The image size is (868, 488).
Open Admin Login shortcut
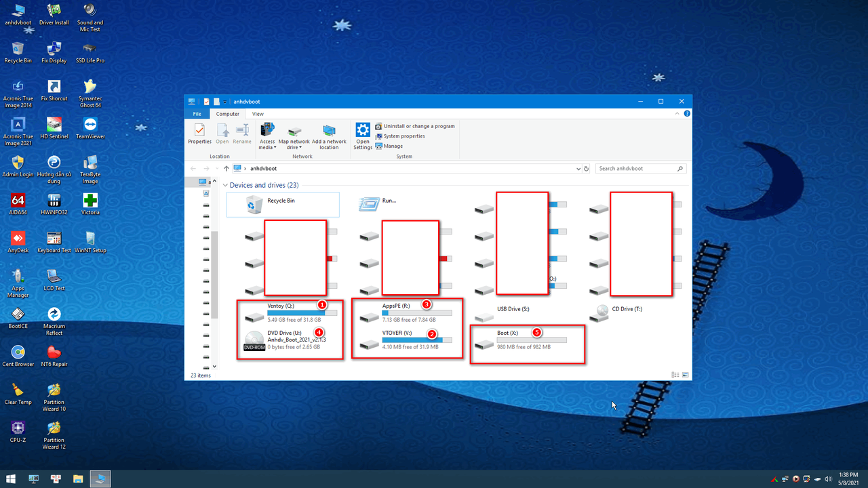point(18,167)
